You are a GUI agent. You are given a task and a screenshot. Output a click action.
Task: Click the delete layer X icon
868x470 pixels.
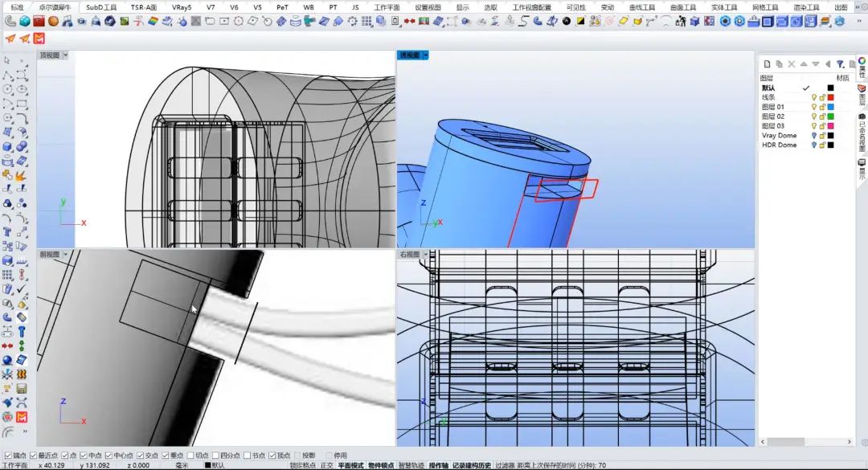[792, 64]
